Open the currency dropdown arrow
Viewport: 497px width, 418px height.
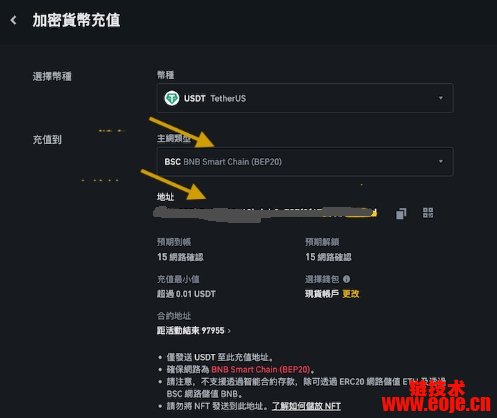point(441,98)
